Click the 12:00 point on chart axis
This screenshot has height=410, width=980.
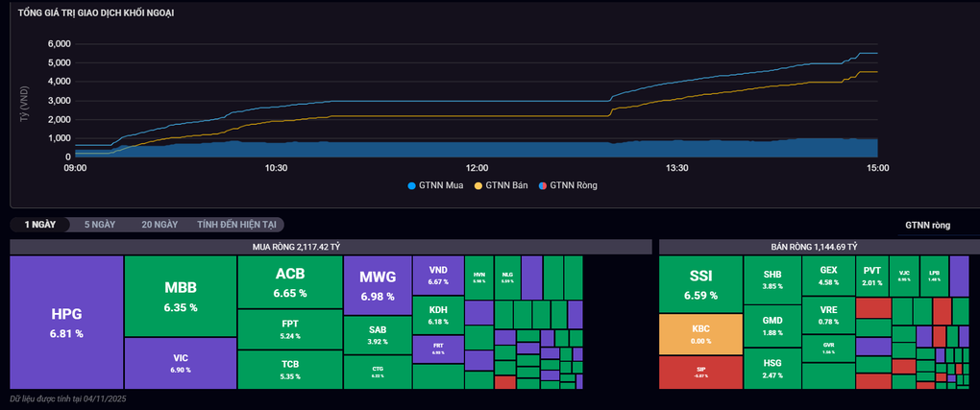[x=477, y=168]
